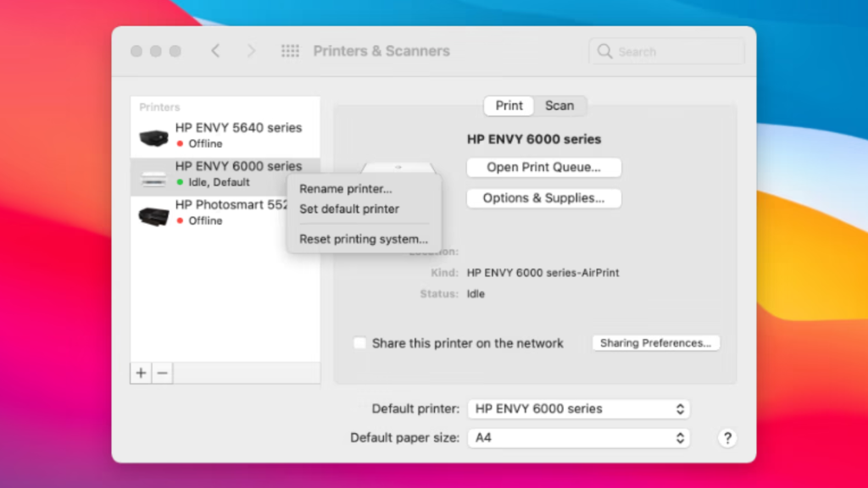Enable Share this printer on the network

(x=360, y=343)
